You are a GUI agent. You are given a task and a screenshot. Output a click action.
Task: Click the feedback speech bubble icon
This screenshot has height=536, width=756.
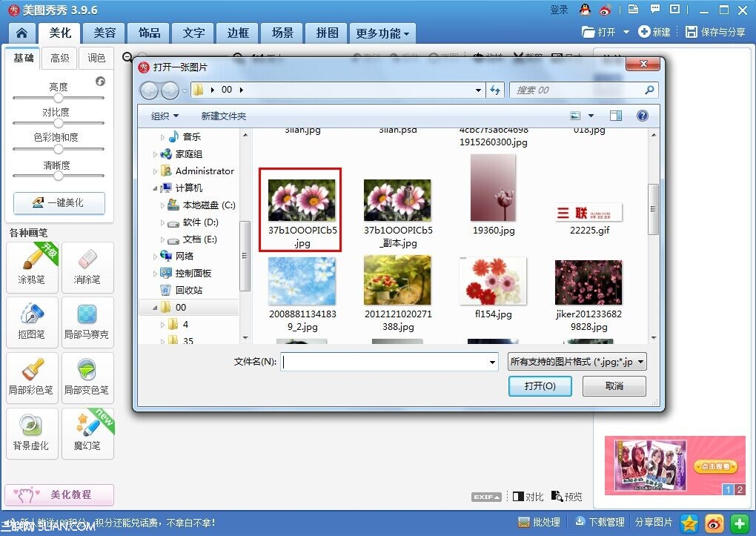point(654,9)
